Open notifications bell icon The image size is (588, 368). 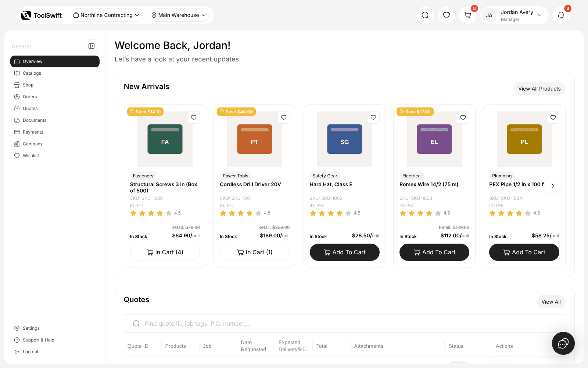(x=561, y=15)
